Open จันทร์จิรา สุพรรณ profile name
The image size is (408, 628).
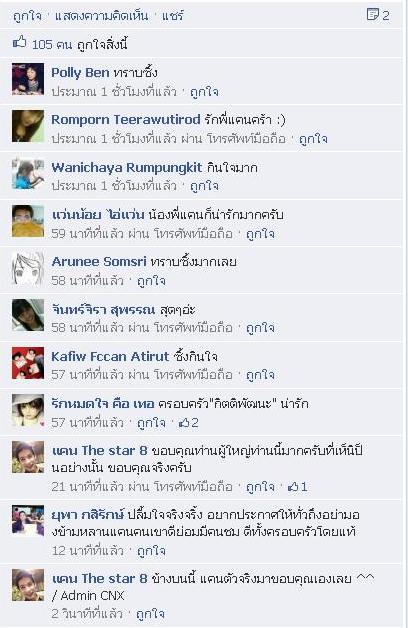[x=103, y=309]
